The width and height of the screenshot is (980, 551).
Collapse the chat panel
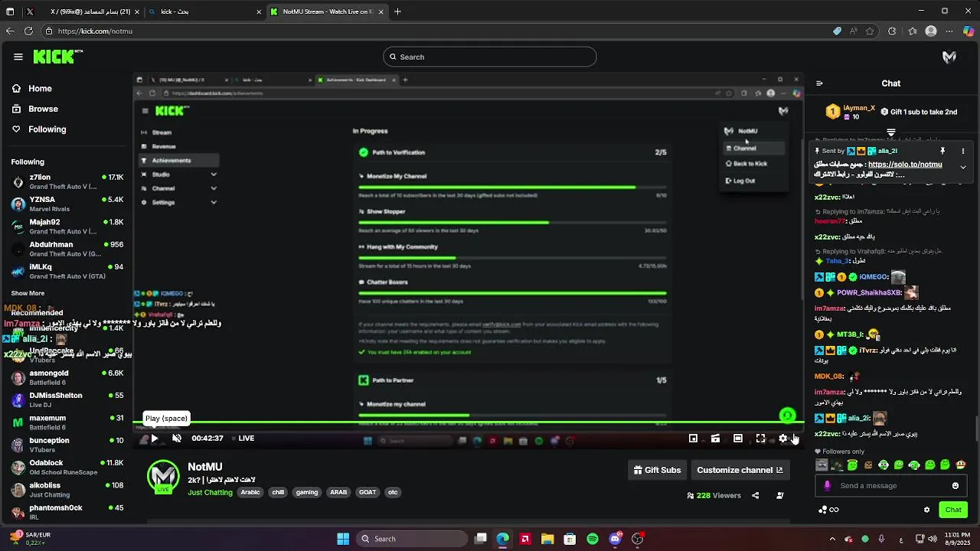tap(819, 83)
